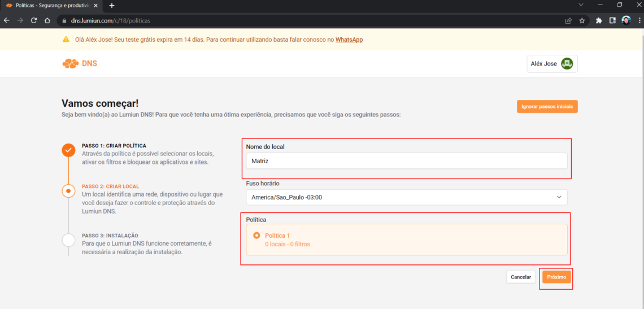Go to the browser home icon

point(47,20)
